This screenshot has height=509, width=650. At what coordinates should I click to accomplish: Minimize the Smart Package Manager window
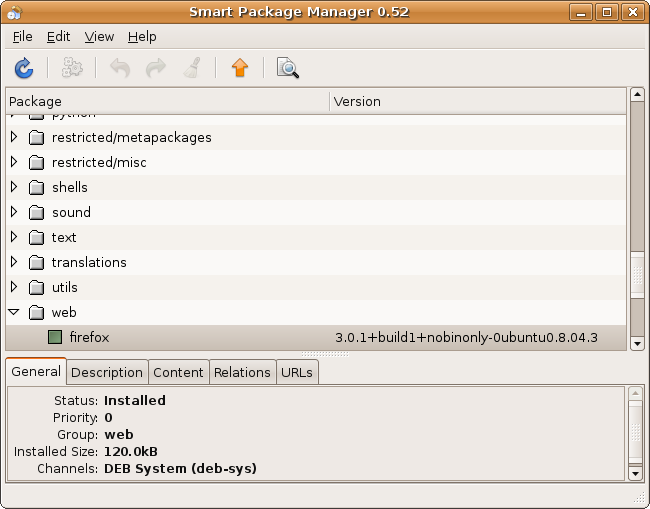(581, 12)
